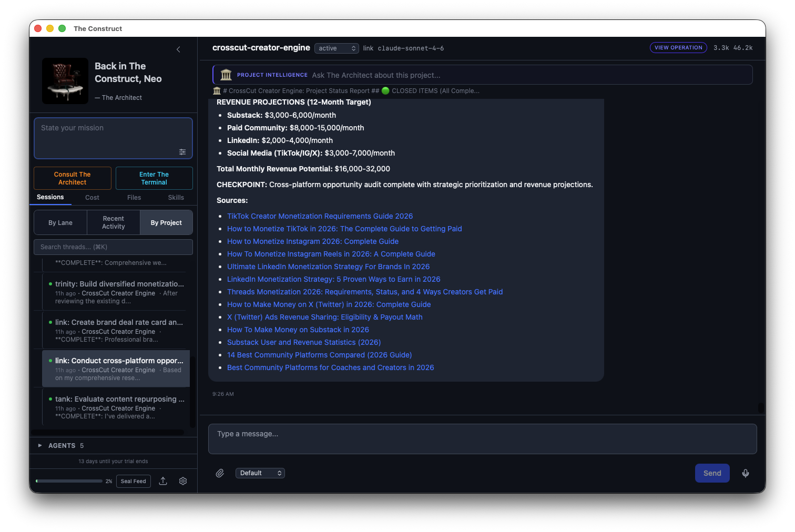The image size is (795, 532).
Task: Open settings gear icon
Action: pyautogui.click(x=183, y=481)
